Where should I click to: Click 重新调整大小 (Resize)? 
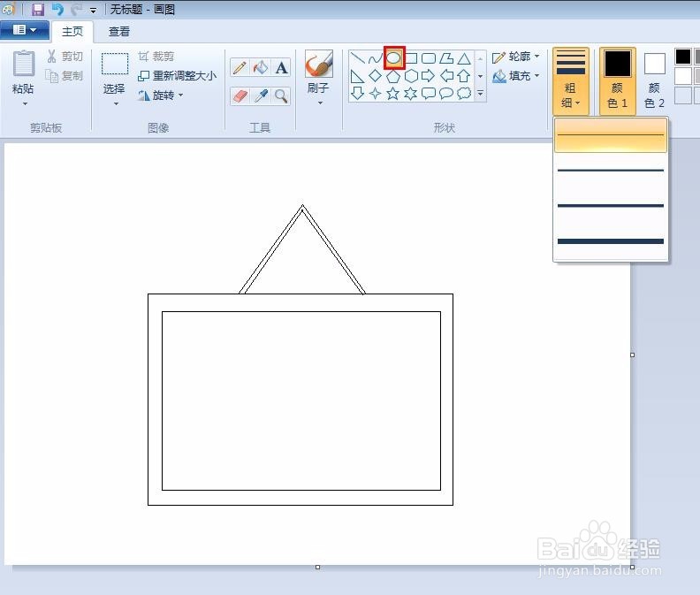(178, 76)
